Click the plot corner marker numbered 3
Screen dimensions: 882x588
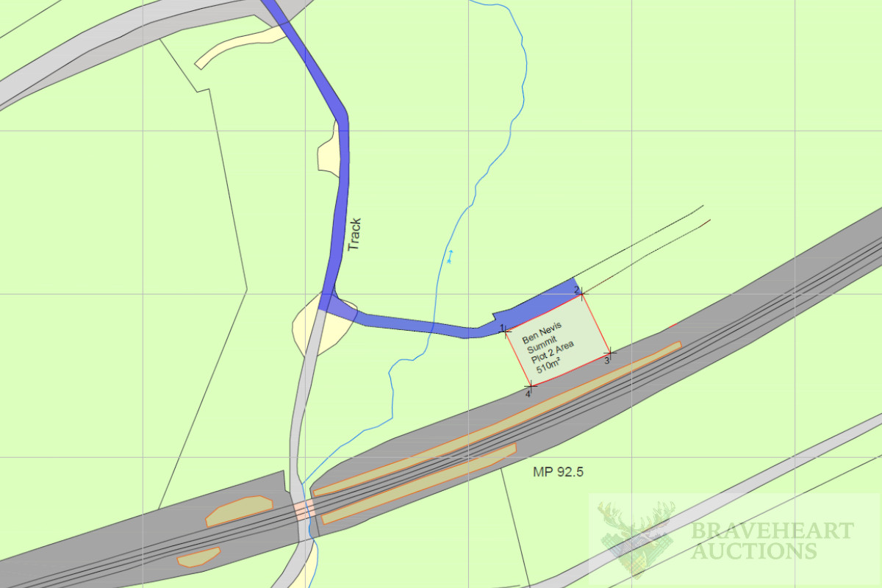(x=610, y=354)
